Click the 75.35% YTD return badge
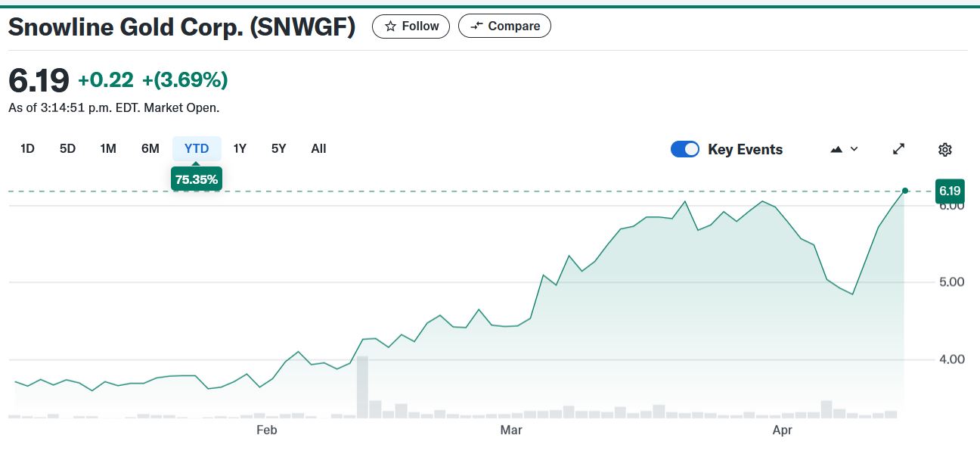This screenshot has height=457, width=980. click(x=197, y=179)
